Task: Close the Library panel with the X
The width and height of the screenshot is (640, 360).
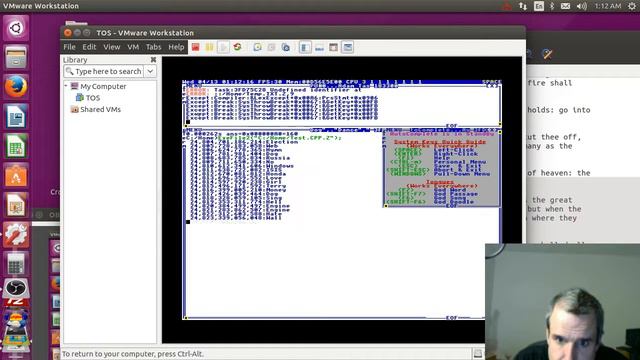Action: coord(153,60)
